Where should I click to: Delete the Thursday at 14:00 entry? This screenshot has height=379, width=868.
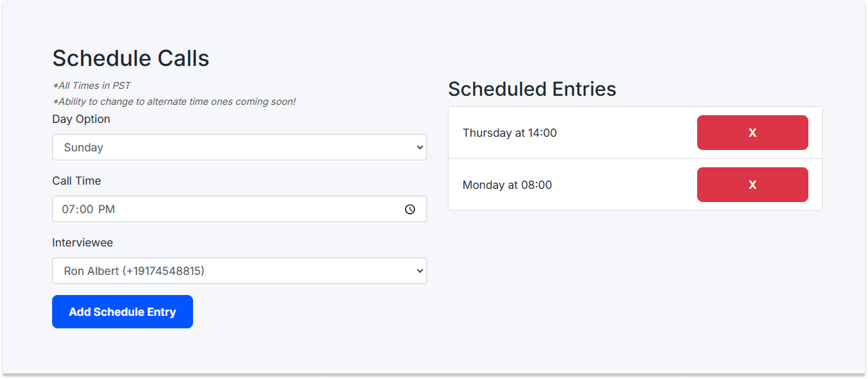[752, 133]
